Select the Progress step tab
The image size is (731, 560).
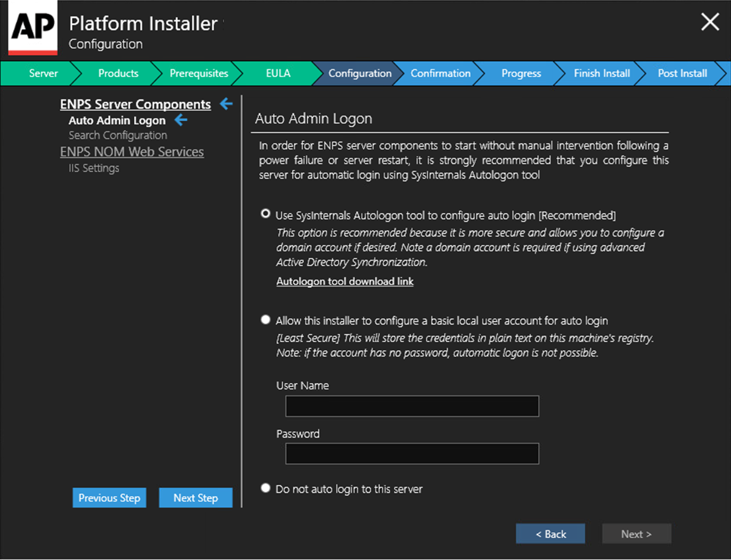pyautogui.click(x=521, y=73)
